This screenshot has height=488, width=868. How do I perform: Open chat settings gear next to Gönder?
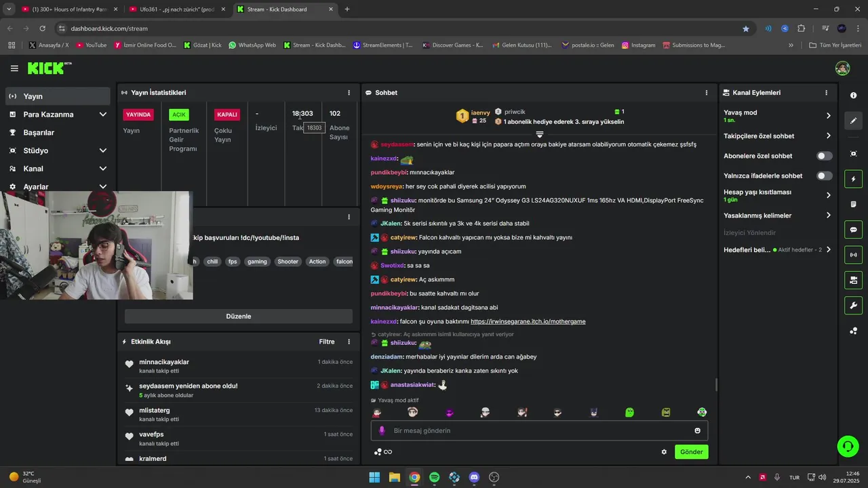tap(664, 452)
